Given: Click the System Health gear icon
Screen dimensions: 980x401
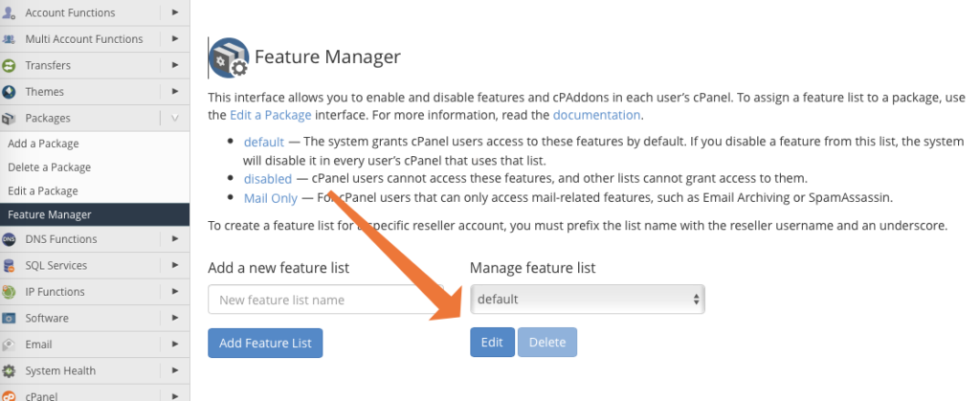Looking at the screenshot, I should pos(10,370).
